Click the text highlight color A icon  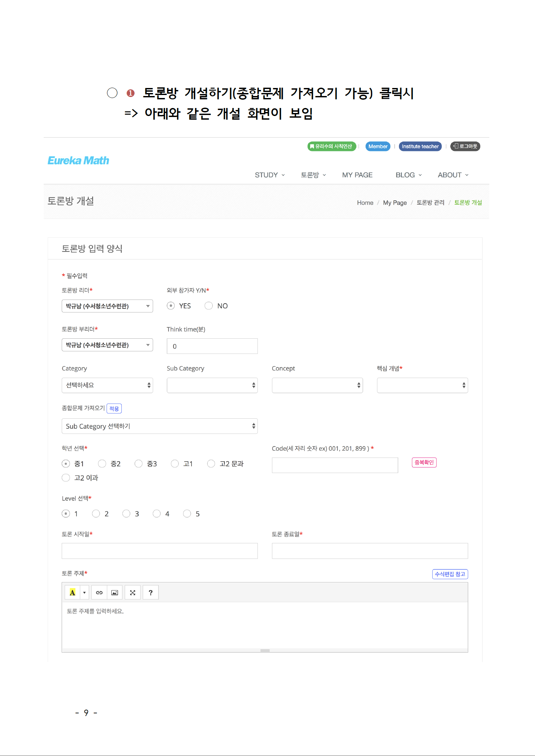tap(72, 592)
